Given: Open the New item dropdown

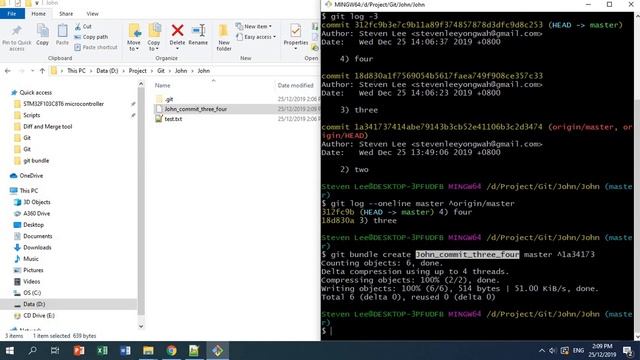Looking at the screenshot, I should pos(253,27).
